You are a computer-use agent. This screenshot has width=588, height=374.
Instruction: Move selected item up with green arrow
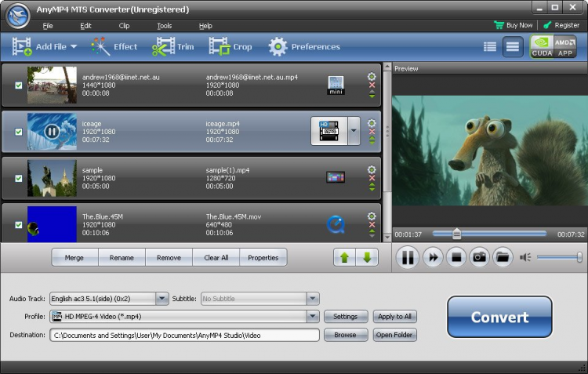click(344, 257)
